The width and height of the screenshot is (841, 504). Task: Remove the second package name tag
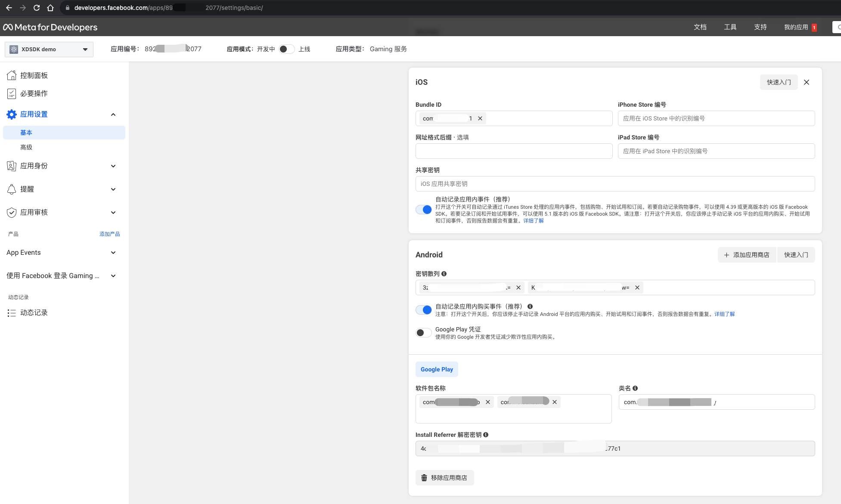pos(555,402)
